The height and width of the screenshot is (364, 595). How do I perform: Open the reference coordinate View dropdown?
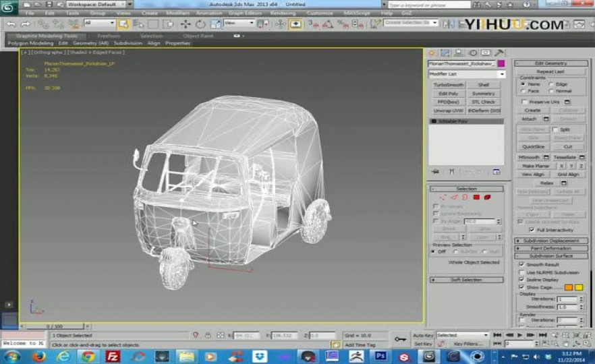click(x=238, y=23)
